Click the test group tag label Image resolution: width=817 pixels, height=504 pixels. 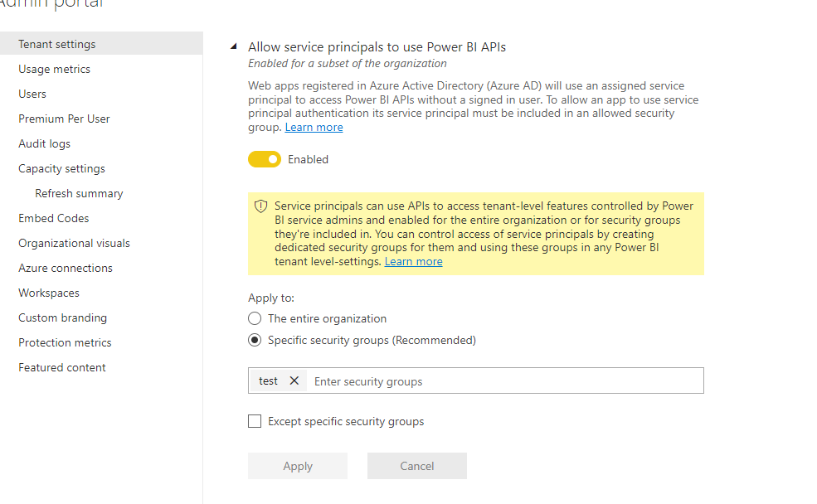pos(269,381)
